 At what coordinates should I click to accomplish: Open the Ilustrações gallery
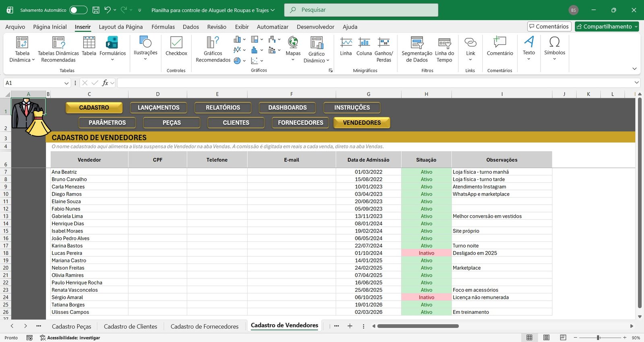(x=145, y=48)
